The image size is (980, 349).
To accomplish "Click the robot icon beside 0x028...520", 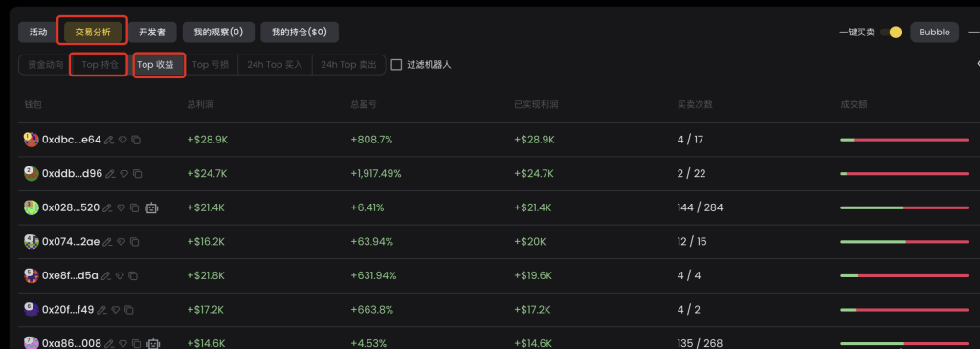I will click(151, 207).
